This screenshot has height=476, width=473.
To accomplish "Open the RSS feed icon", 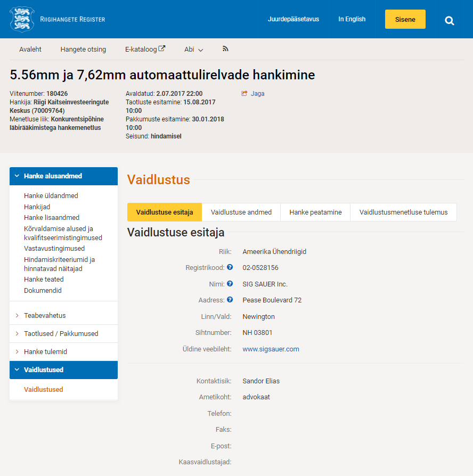I will tap(225, 49).
